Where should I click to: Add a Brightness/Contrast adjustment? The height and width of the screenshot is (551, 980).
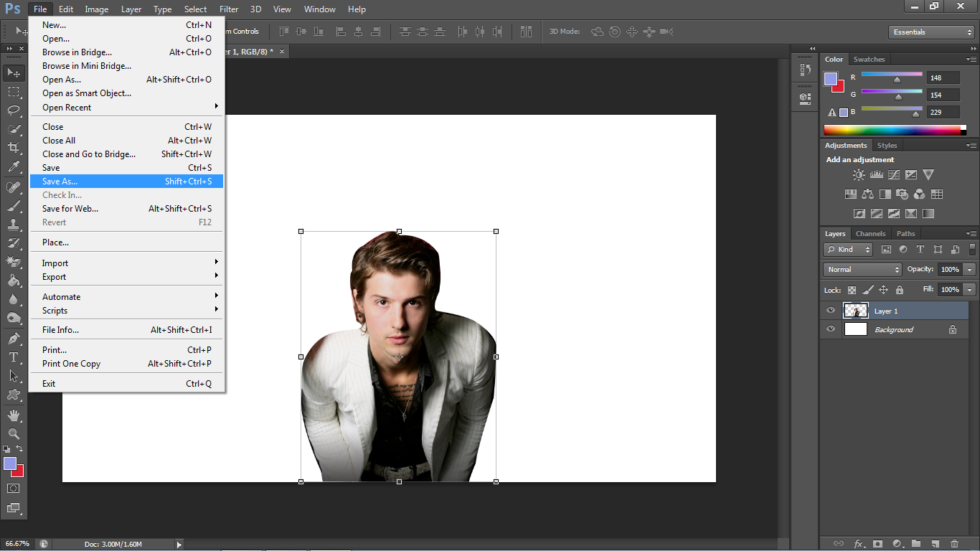click(859, 174)
